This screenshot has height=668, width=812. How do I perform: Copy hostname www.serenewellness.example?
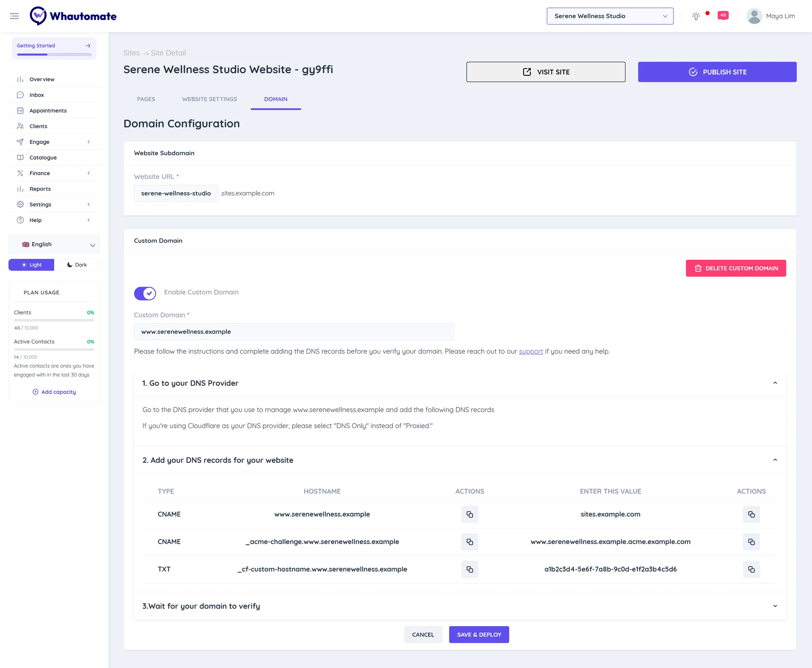click(x=470, y=514)
